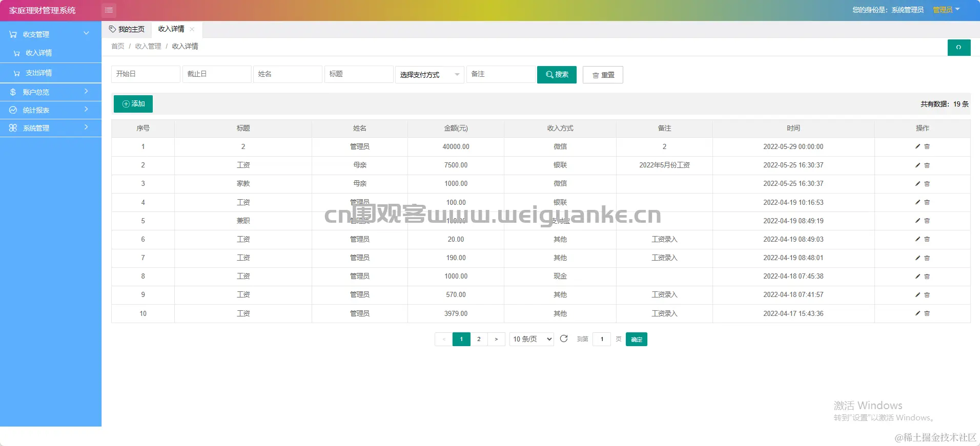The image size is (980, 446).
Task: Click the 重置 reset button
Action: click(x=603, y=75)
